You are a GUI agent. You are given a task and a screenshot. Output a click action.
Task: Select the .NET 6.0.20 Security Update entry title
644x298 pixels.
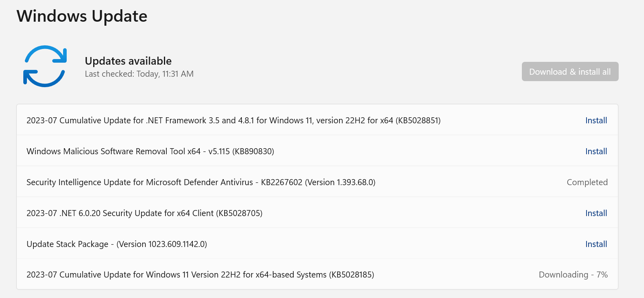coord(144,213)
